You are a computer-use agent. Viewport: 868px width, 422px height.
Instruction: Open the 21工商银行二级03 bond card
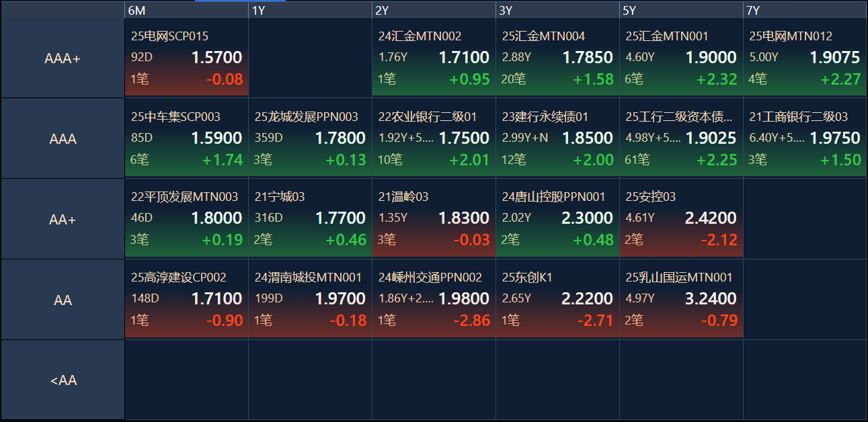[805, 138]
